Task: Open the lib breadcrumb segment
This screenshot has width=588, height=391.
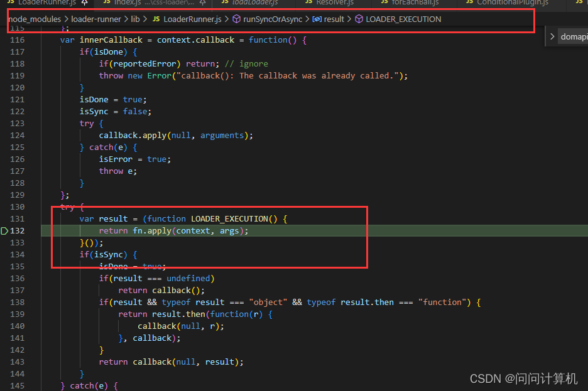Action: pos(135,19)
